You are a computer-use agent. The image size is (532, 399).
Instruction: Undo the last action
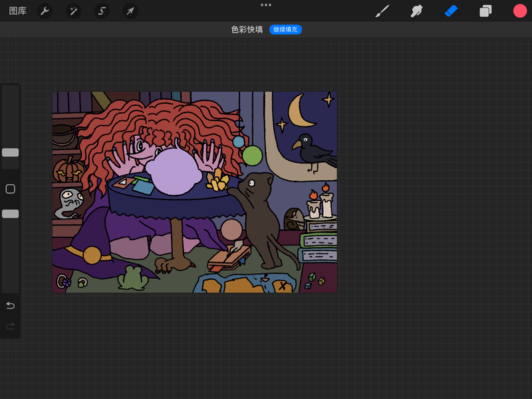11,306
